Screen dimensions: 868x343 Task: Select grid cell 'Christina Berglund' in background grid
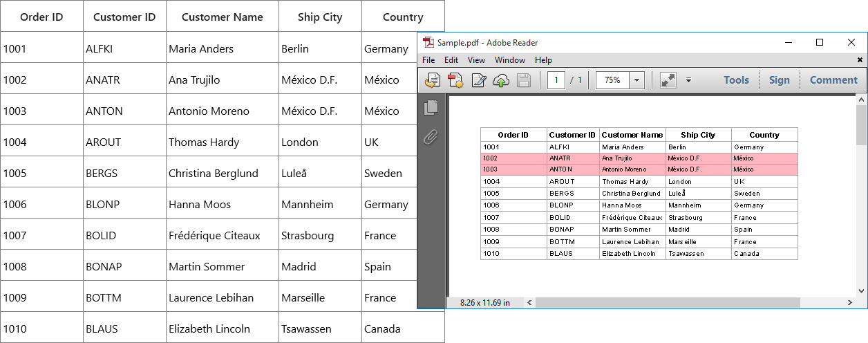(223, 173)
